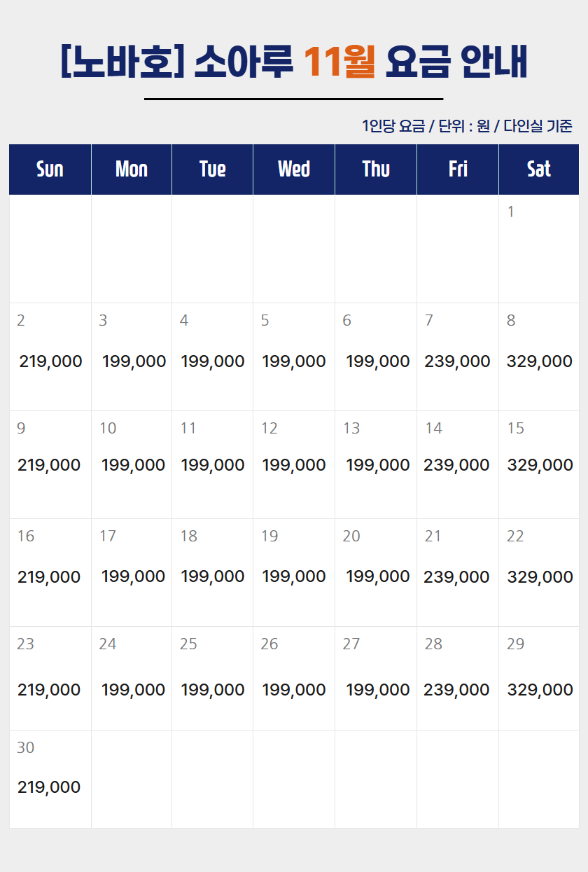Select the Fri column header
Screen dimensions: 588x872
pyautogui.click(x=458, y=169)
